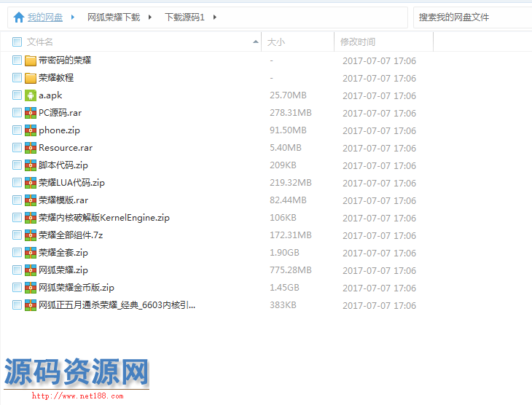532x405 pixels.
Task: Check the box for 网狐荣耀金币版.zip
Action: pos(17,288)
